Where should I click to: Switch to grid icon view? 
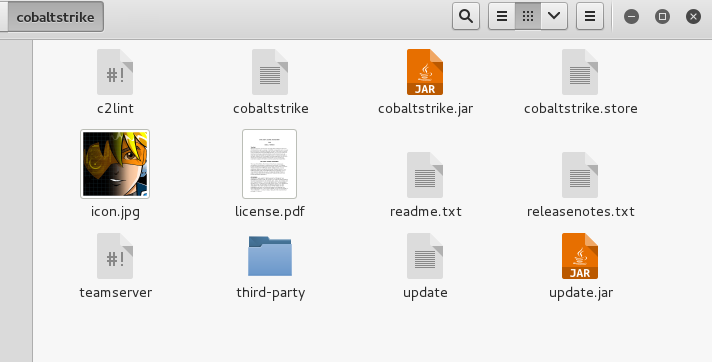528,16
